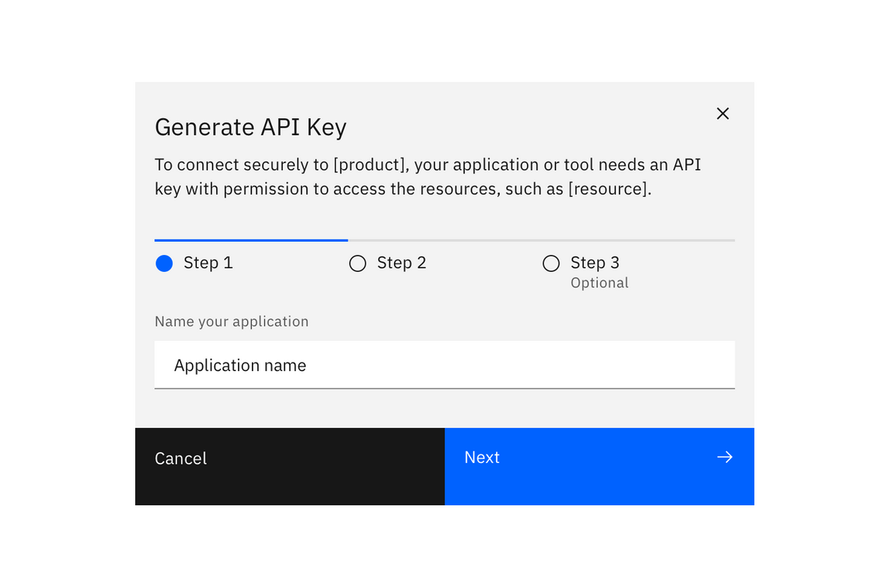Click the filled Step 1 circle indicator
The width and height of the screenshot is (890, 588).
pos(164,263)
